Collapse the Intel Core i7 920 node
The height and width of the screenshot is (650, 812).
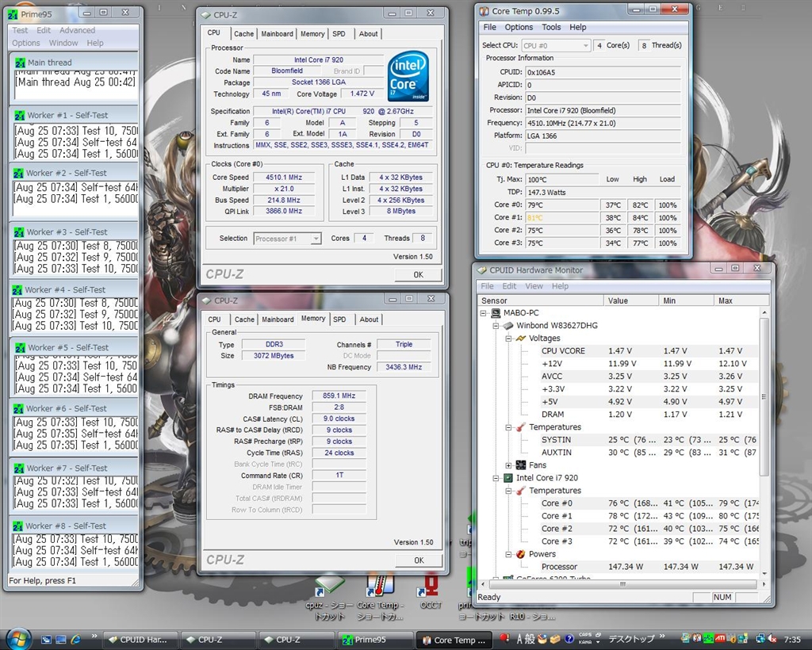click(x=496, y=478)
